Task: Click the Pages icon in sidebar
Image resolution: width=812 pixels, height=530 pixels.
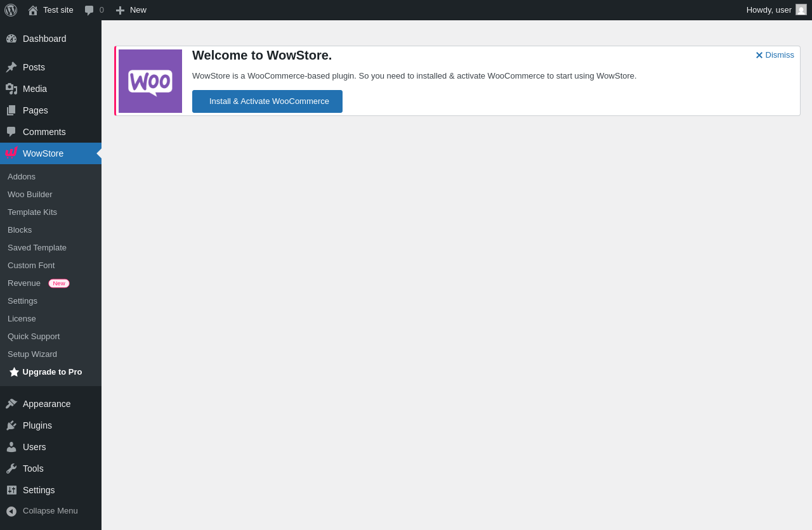Action: 11,110
